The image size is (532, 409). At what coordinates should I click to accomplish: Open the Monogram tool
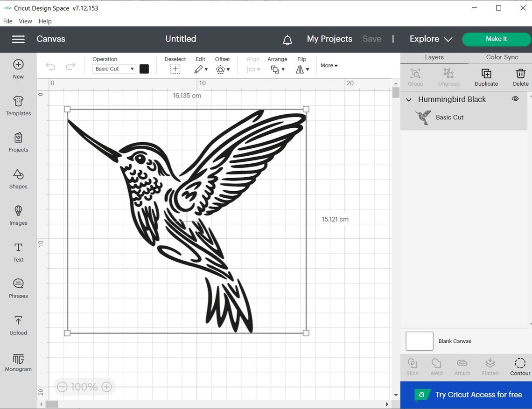click(x=18, y=361)
